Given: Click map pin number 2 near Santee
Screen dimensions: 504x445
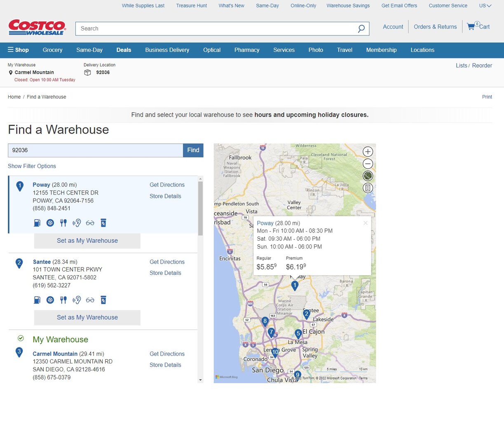Looking at the screenshot, I should pyautogui.click(x=306, y=314).
